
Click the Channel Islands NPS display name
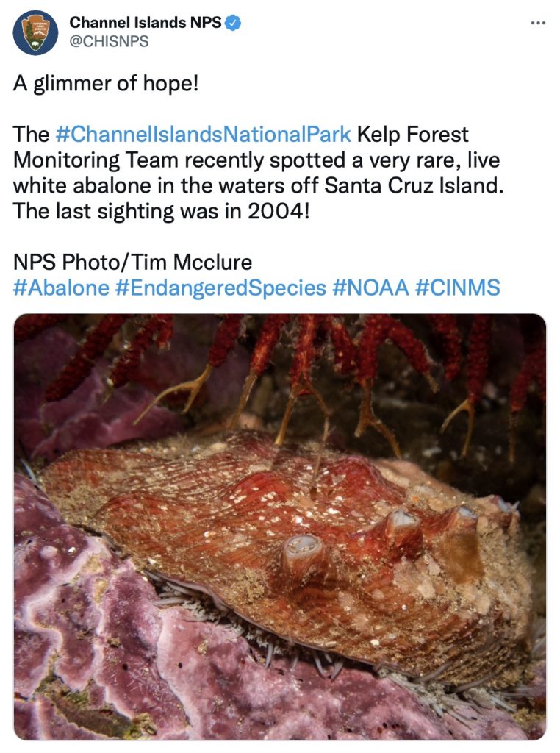[x=145, y=23]
